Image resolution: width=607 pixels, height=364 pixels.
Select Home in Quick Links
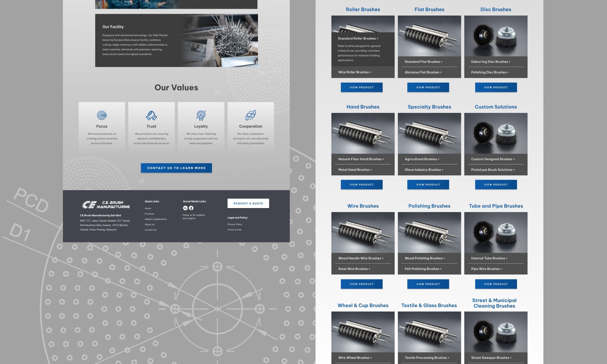point(148,208)
